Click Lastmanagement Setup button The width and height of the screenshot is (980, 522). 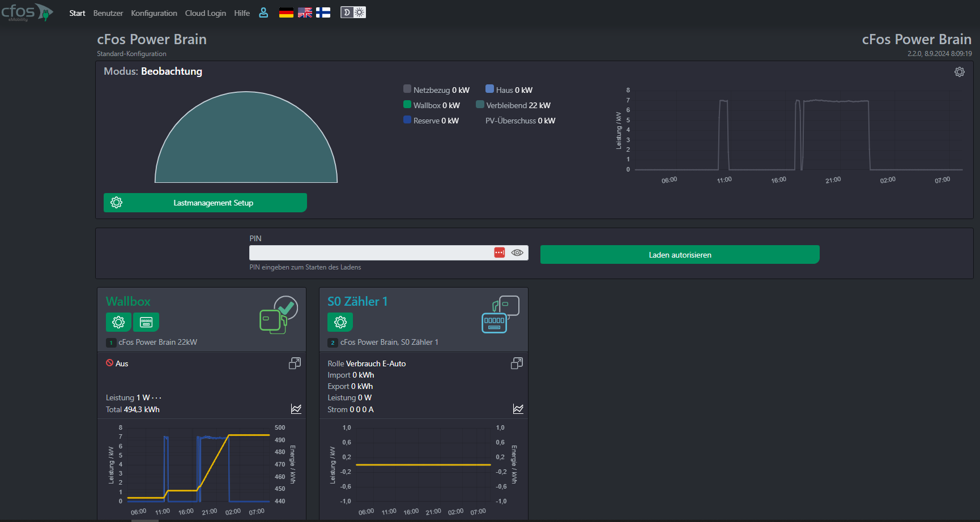point(205,203)
